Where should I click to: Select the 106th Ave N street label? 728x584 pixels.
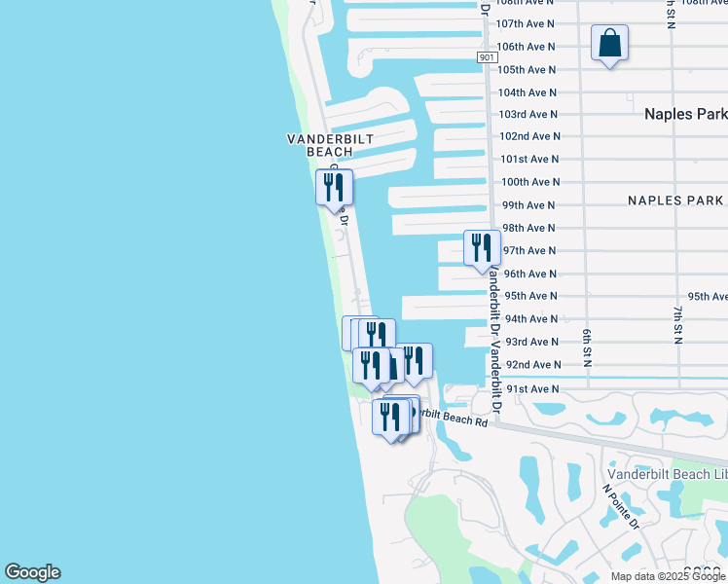[x=526, y=47]
